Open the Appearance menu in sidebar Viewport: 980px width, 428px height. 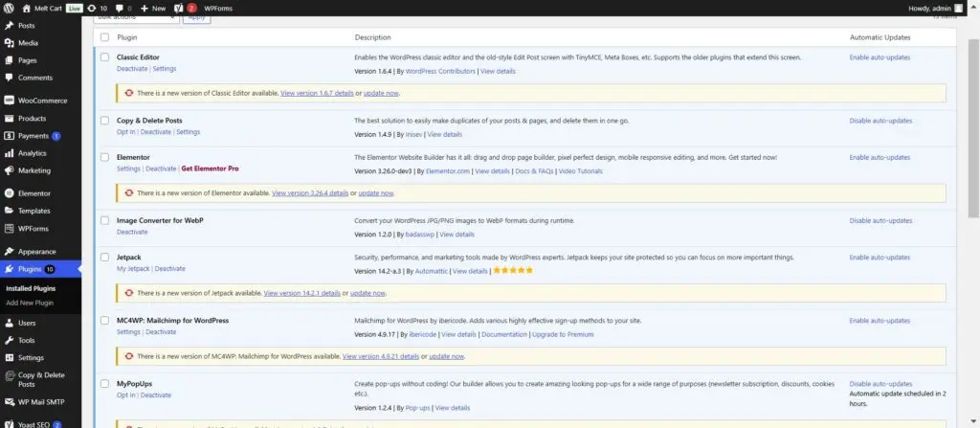click(36, 252)
